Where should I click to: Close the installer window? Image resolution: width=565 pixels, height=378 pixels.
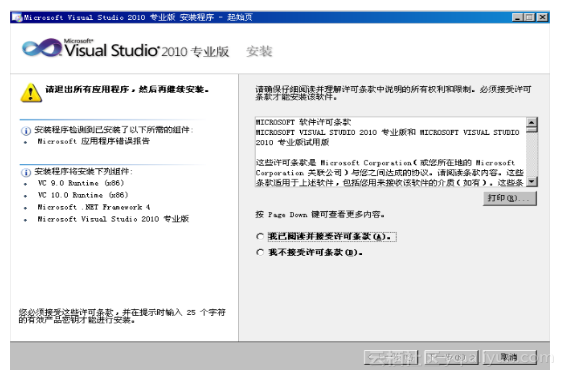542,17
